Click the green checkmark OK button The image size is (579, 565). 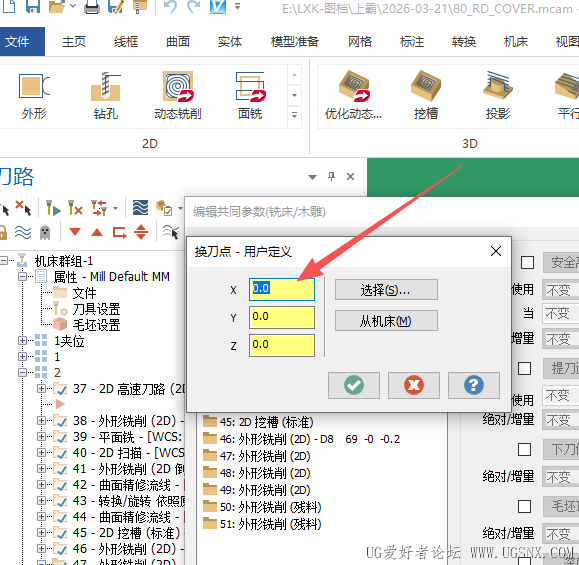coord(354,386)
